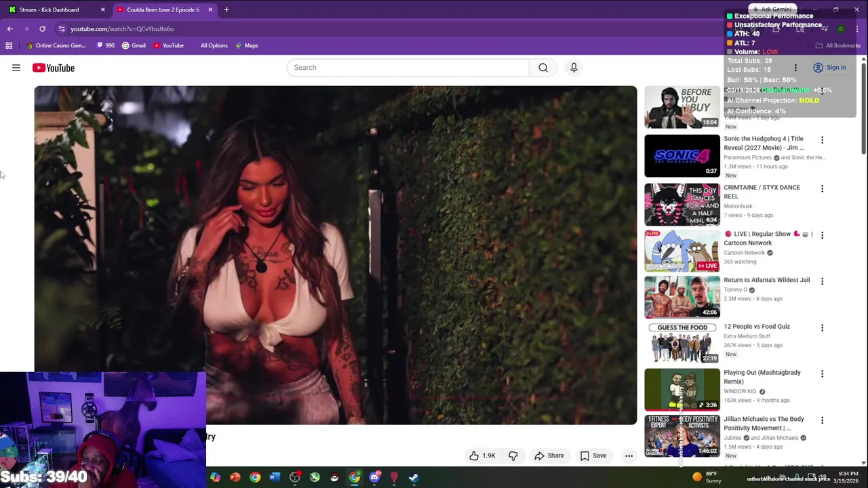Select Coulda Been Love 2 Episode tab
This screenshot has height=488, width=868.
click(x=163, y=9)
